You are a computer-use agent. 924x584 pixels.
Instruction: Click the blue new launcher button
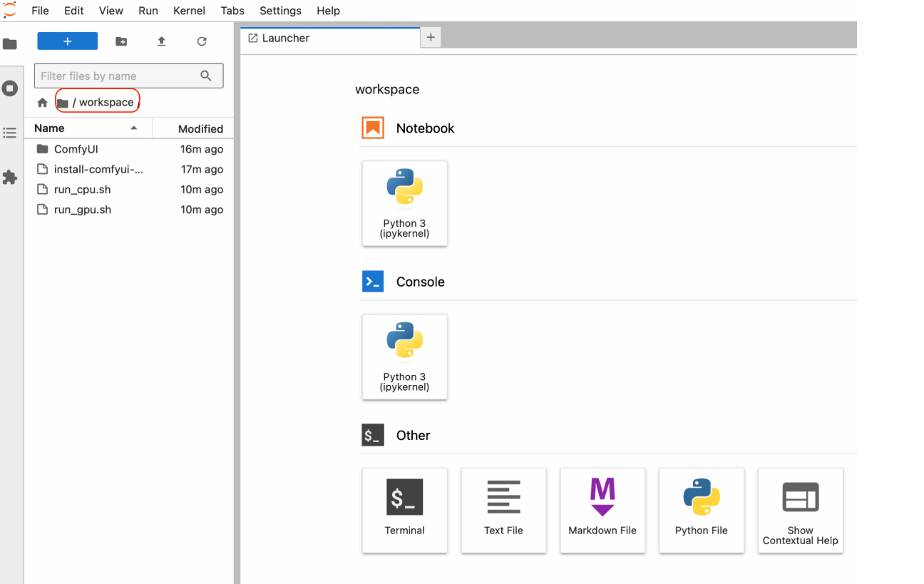point(67,41)
